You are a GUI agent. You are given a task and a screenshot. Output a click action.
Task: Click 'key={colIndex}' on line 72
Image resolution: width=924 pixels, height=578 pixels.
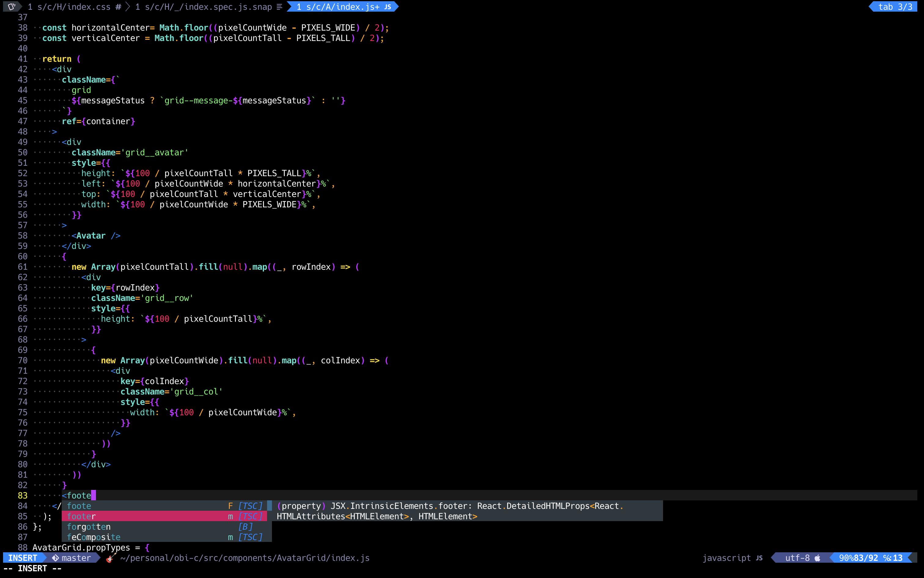point(155,381)
